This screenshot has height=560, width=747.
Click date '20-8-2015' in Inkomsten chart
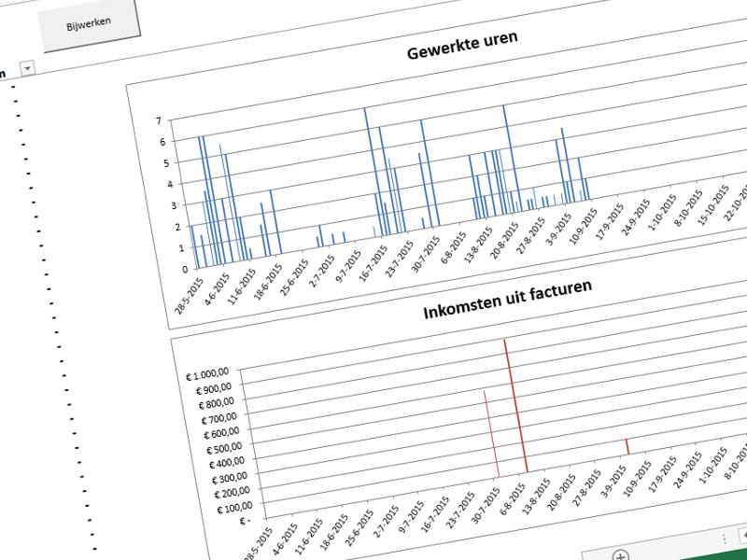coord(562,493)
